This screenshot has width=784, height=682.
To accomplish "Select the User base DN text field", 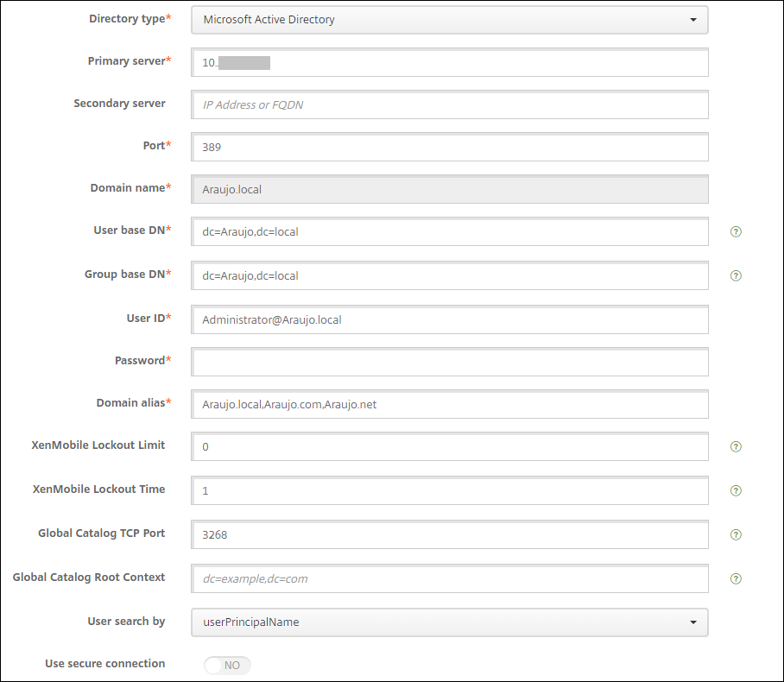I will point(449,232).
